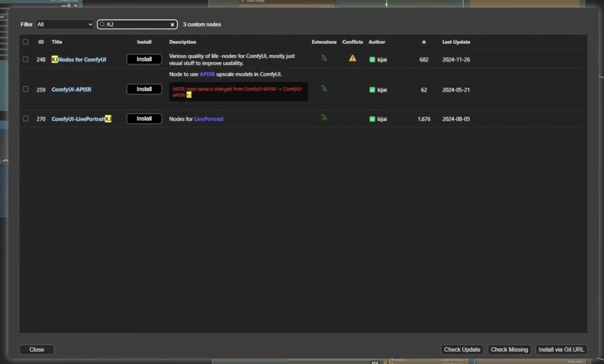Click green verified icon beside kijai in row 248
This screenshot has width=604, height=364.
(372, 60)
